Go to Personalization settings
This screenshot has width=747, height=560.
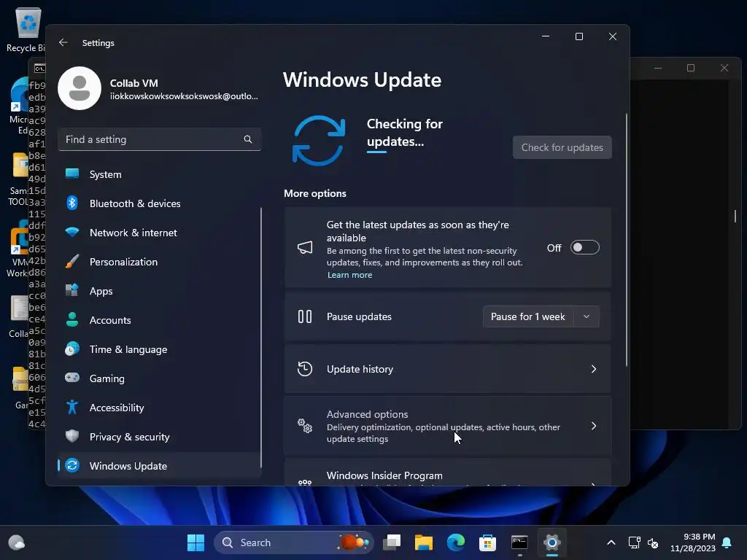[x=159, y=262]
